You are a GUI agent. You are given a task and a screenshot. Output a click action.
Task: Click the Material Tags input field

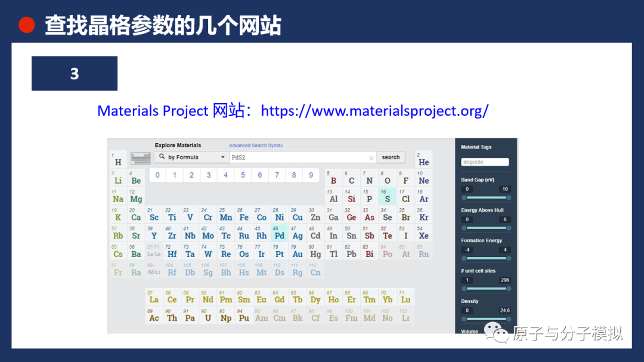click(x=485, y=162)
